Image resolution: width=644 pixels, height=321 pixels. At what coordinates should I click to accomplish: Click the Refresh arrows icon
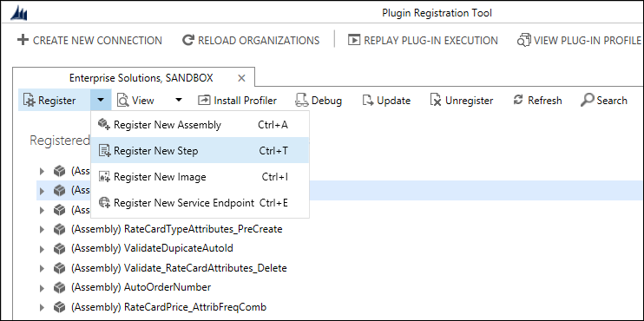point(518,100)
